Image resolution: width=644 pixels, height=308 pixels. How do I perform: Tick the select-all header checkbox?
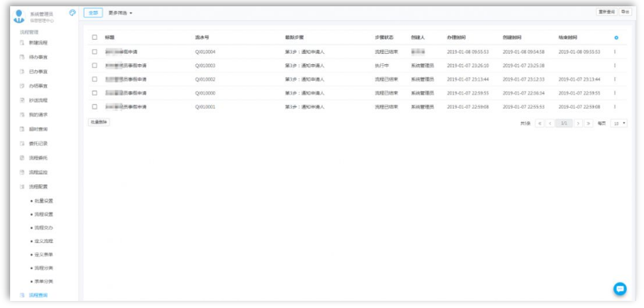click(x=95, y=38)
